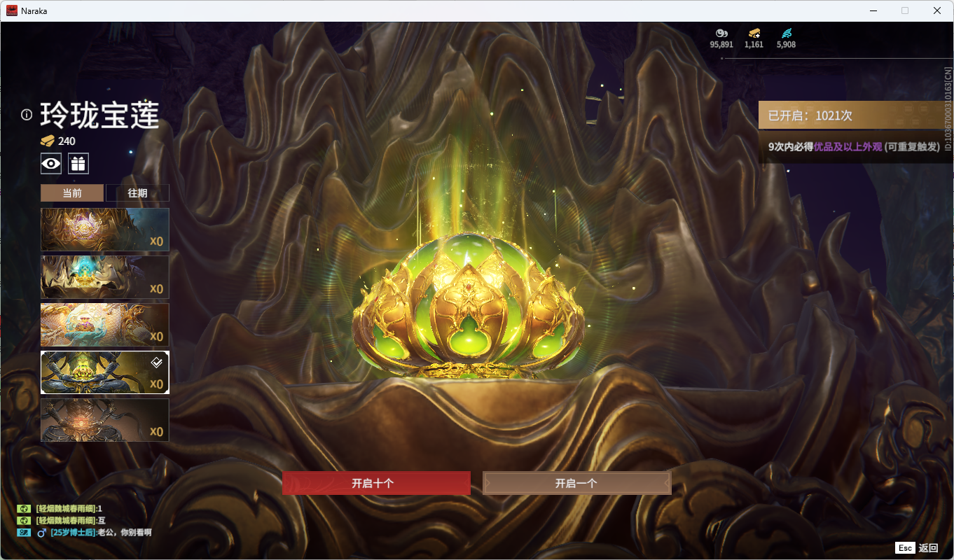Go back with the Esc 返回 button

click(917, 547)
